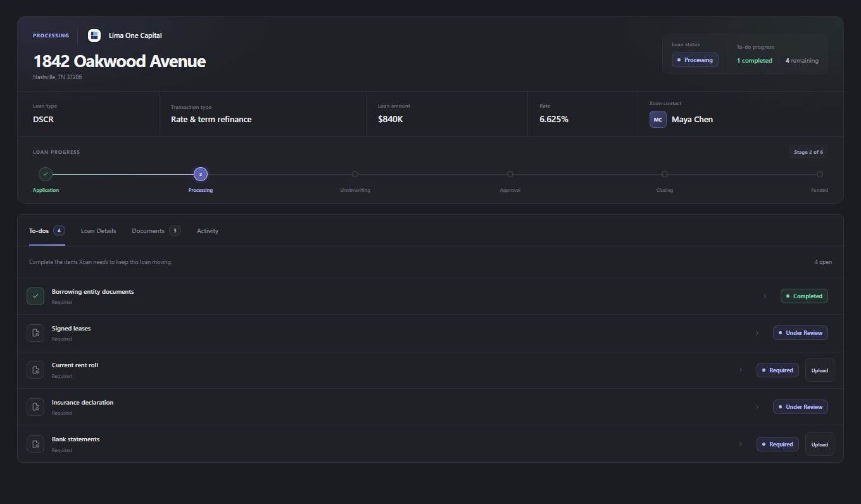Viewport: 861px width, 504px height.
Task: Open the Activity tab
Action: [x=208, y=231]
